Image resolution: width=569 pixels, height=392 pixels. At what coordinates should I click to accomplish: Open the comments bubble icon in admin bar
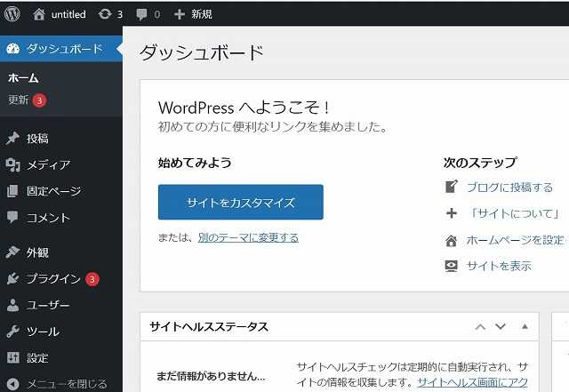click(141, 14)
